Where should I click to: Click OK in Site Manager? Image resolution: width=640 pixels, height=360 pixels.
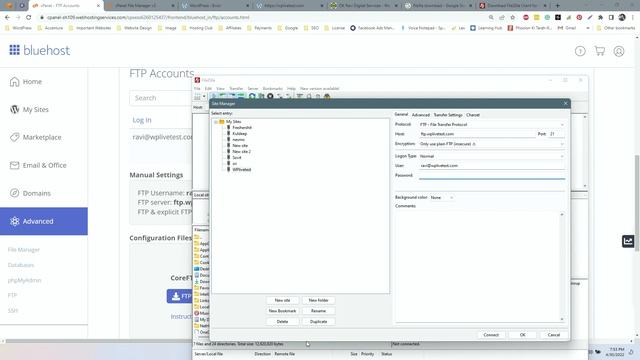coord(522,335)
